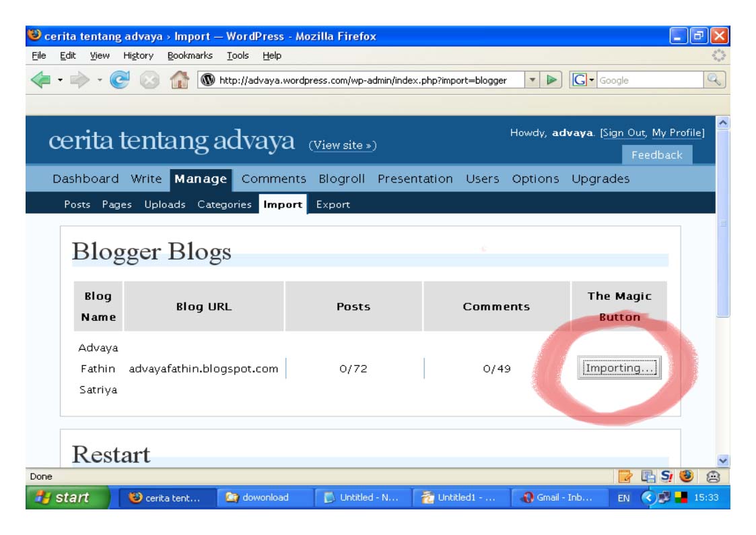Click the four-colour squares icon in the system tray

point(681,497)
